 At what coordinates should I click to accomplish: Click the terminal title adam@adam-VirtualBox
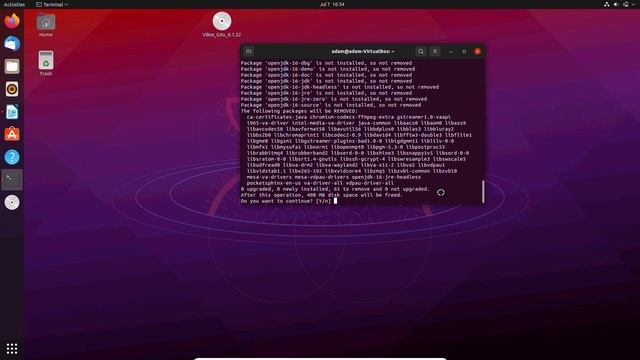click(x=363, y=51)
